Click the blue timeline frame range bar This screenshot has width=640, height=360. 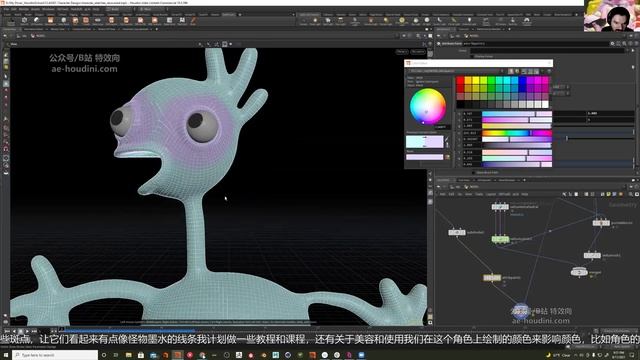(x=130, y=331)
